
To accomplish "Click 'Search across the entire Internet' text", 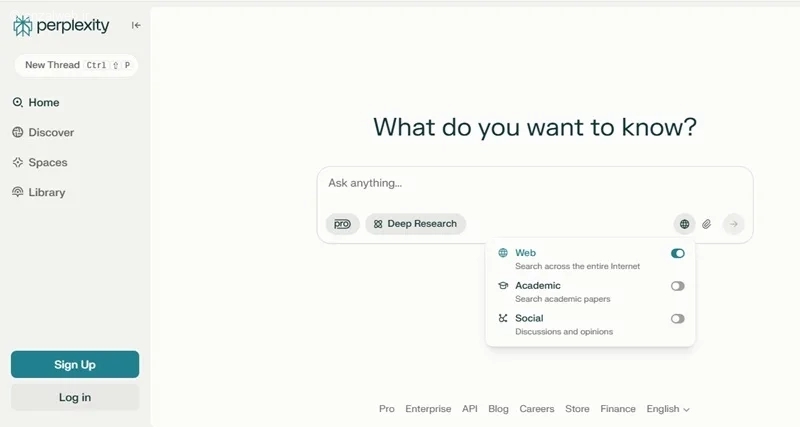I will (x=577, y=266).
